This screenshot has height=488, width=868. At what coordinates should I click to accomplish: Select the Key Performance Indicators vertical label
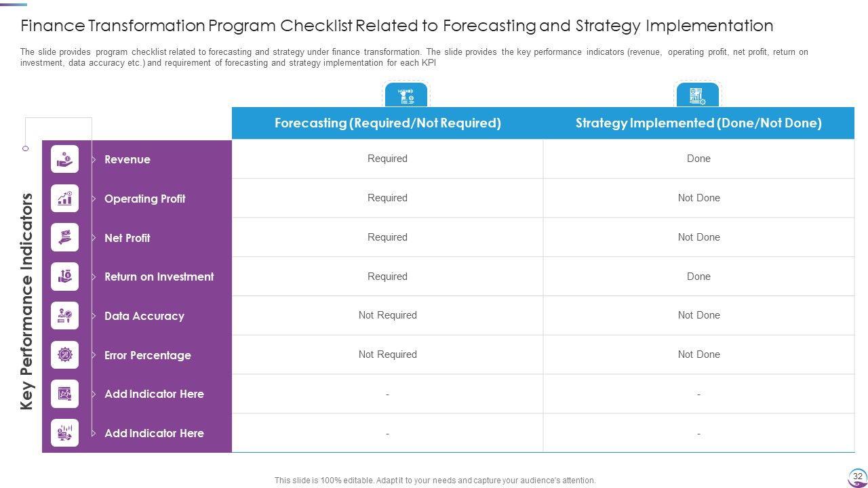pos(27,302)
